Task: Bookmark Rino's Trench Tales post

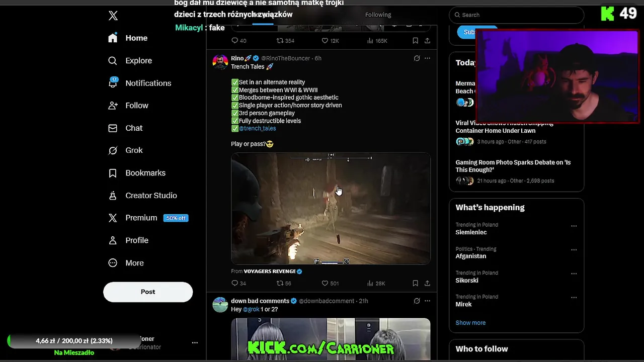Action: 415,284
